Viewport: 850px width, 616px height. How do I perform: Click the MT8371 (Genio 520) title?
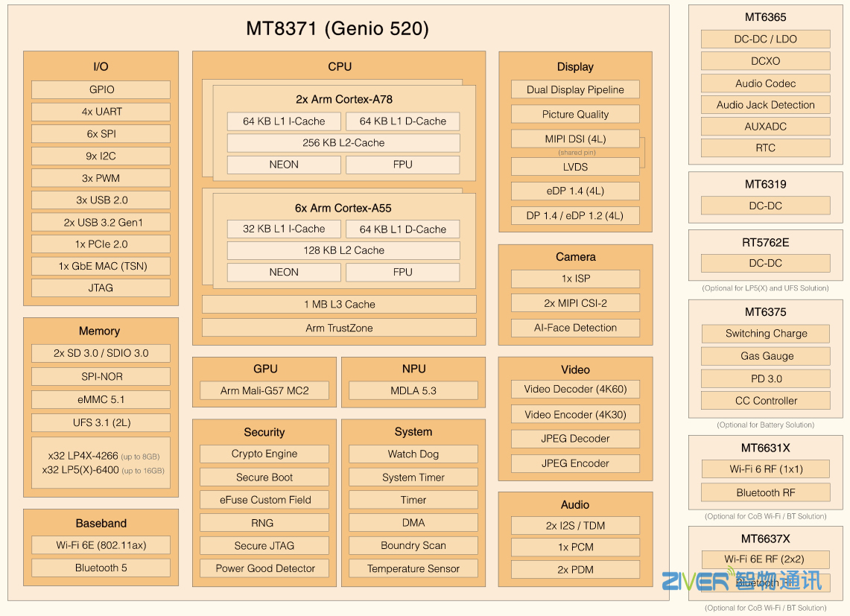(x=337, y=28)
